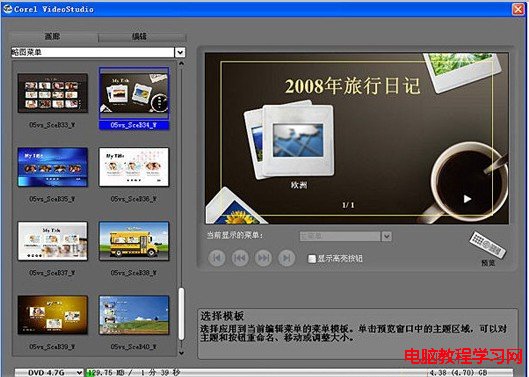Click the 05vs_ScaB38_Y label text

click(134, 273)
